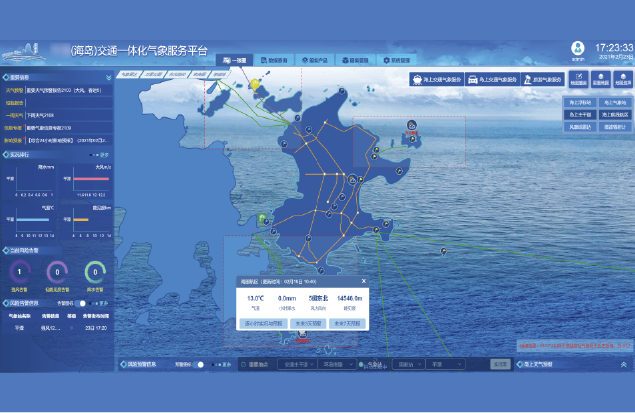
Task: Click the light blue temperature bar in the chart
Action: [33, 219]
